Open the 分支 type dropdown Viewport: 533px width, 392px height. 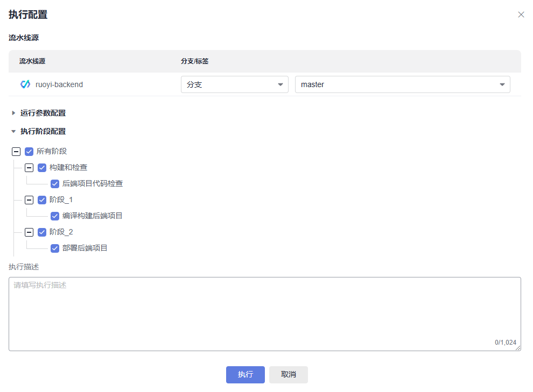[x=235, y=84]
